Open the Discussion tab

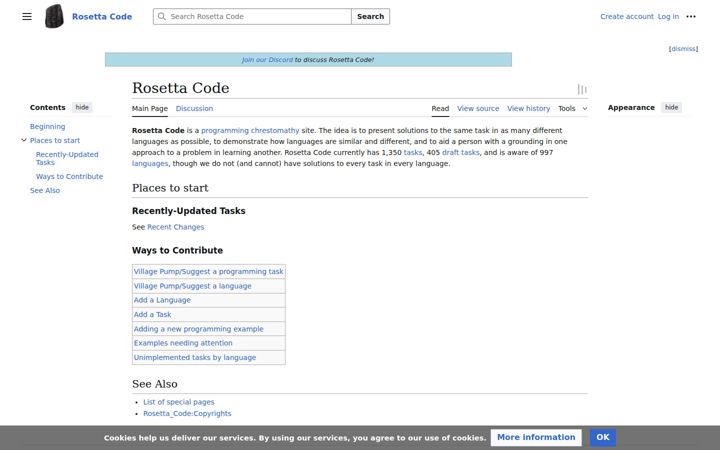click(x=194, y=108)
